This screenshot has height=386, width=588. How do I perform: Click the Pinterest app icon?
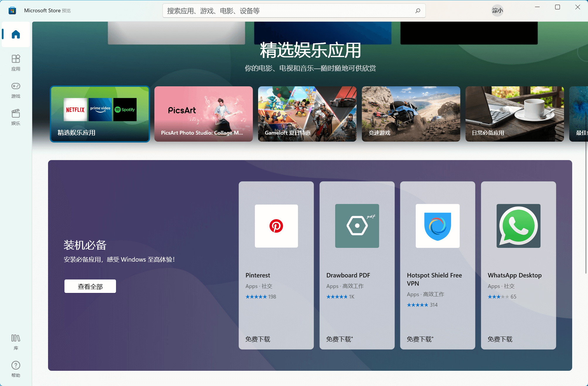[276, 226]
